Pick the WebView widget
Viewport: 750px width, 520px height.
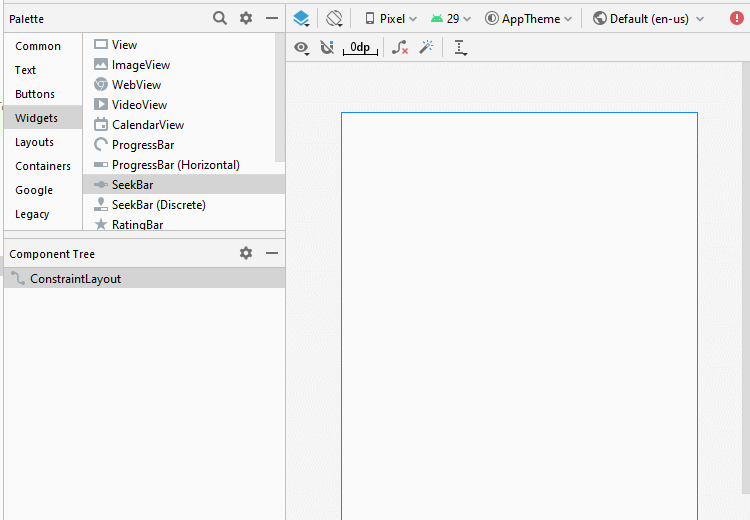coord(179,85)
